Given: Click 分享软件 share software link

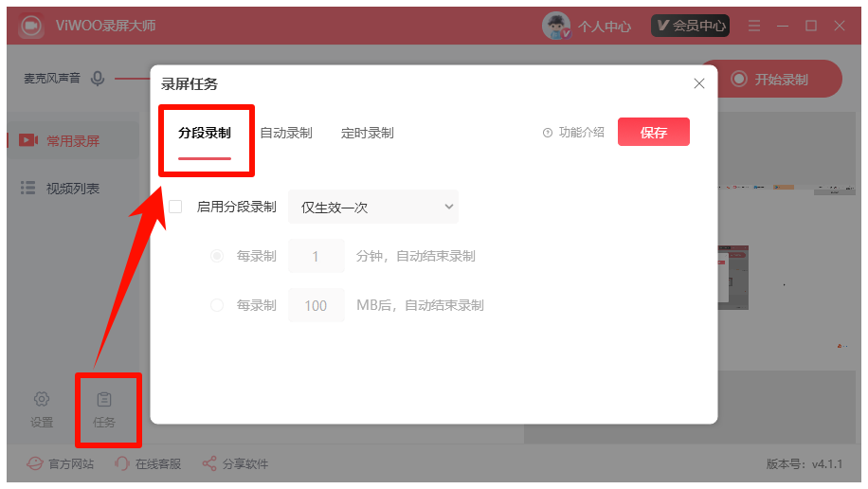Looking at the screenshot, I should pyautogui.click(x=235, y=463).
